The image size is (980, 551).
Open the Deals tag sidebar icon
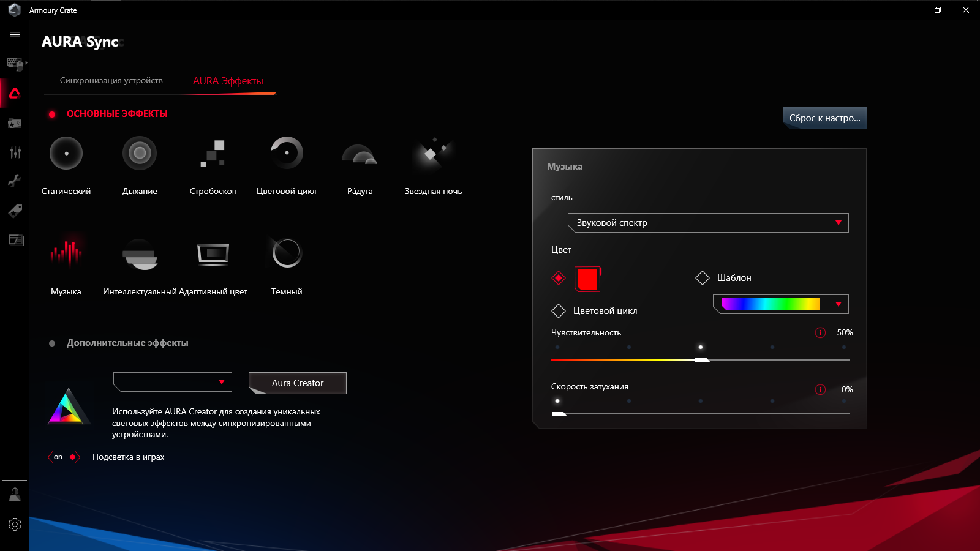(x=15, y=211)
